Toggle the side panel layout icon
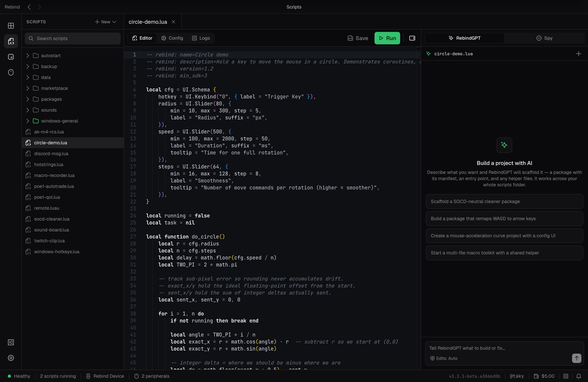This screenshot has height=382, width=588. 412,38
